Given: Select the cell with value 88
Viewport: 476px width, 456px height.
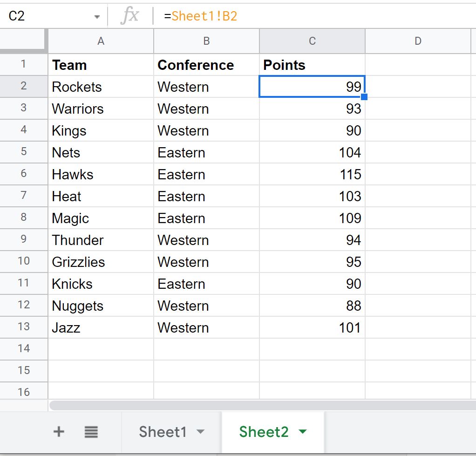Looking at the screenshot, I should 312,306.
